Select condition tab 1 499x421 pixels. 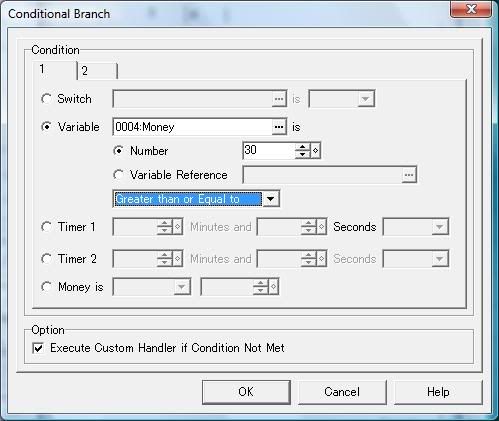click(x=55, y=69)
